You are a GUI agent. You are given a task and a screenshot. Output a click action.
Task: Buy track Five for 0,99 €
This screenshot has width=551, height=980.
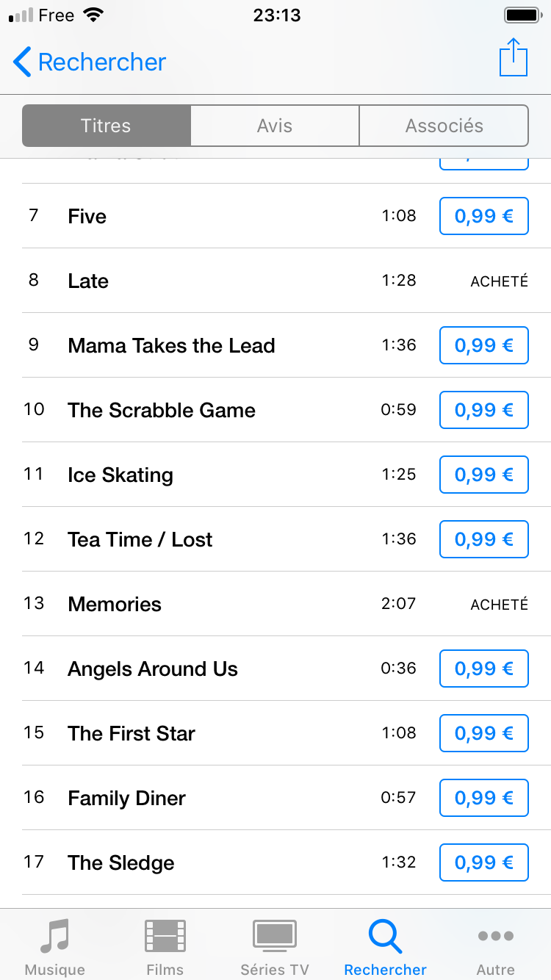[483, 216]
